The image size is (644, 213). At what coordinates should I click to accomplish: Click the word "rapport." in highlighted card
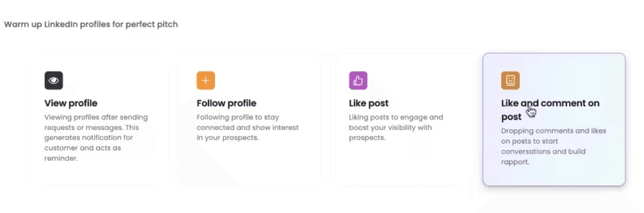point(515,162)
